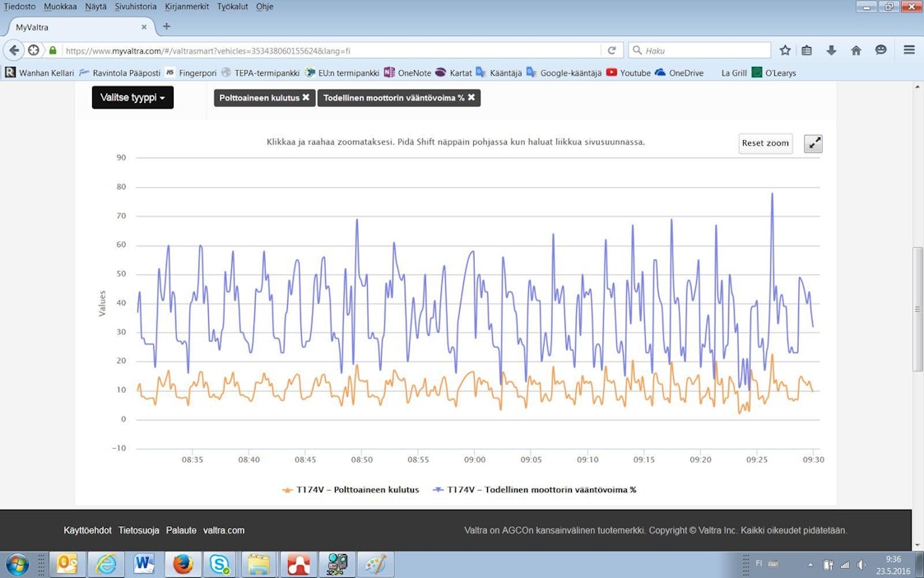
Task: Click the Käyttöehdot footer link
Action: [x=87, y=530]
